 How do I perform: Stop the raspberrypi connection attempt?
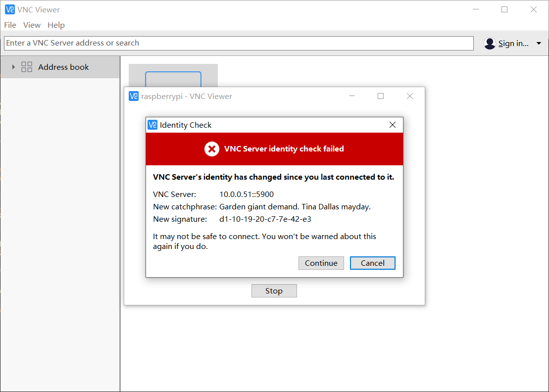pos(274,291)
